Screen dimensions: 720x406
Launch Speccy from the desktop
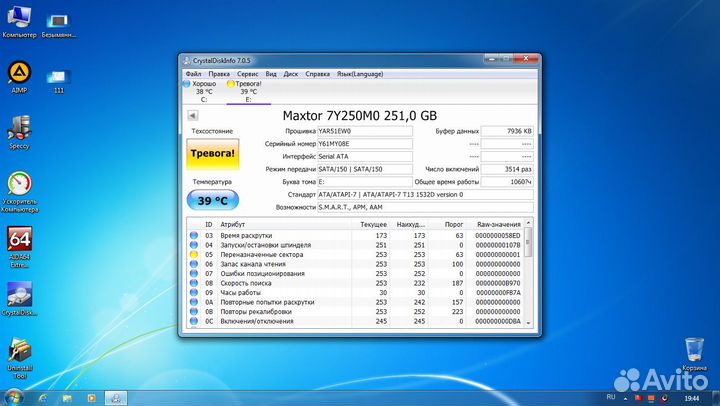pyautogui.click(x=19, y=132)
